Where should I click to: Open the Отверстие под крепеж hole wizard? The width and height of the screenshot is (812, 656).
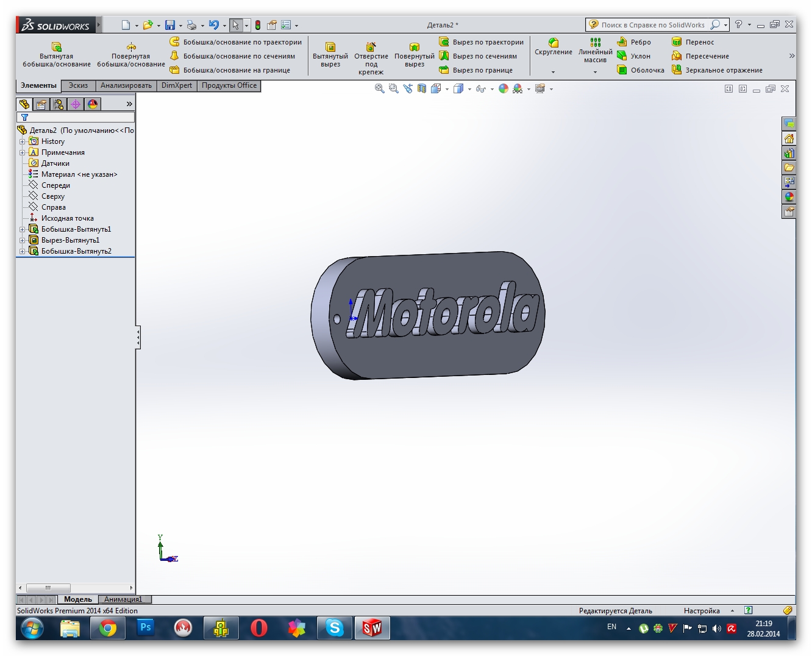(x=371, y=59)
